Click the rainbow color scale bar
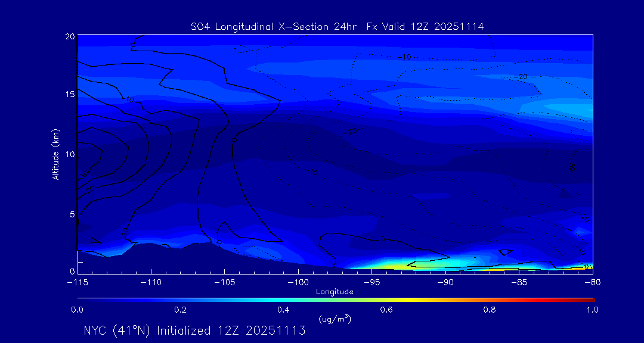This screenshot has width=644, height=343. click(336, 300)
